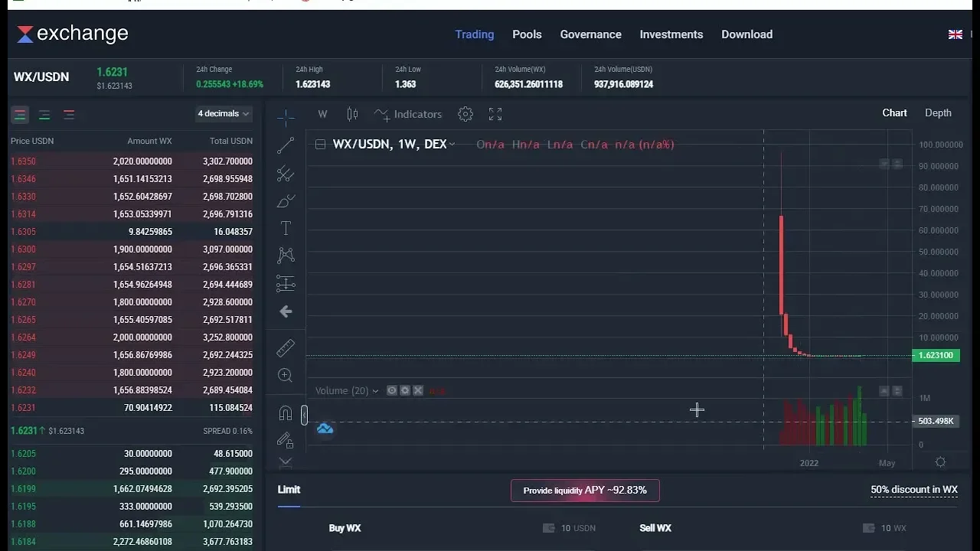Open candlestick chart style selector
980x551 pixels.
click(x=352, y=114)
